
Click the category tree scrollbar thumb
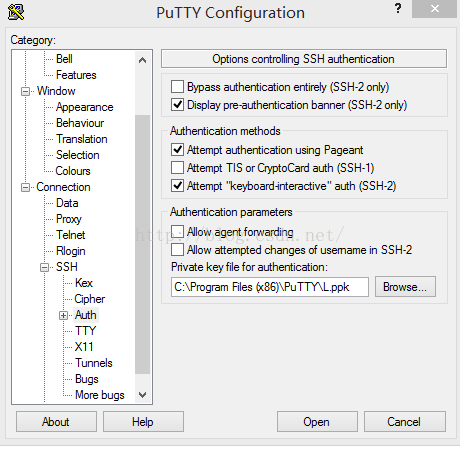(143, 244)
